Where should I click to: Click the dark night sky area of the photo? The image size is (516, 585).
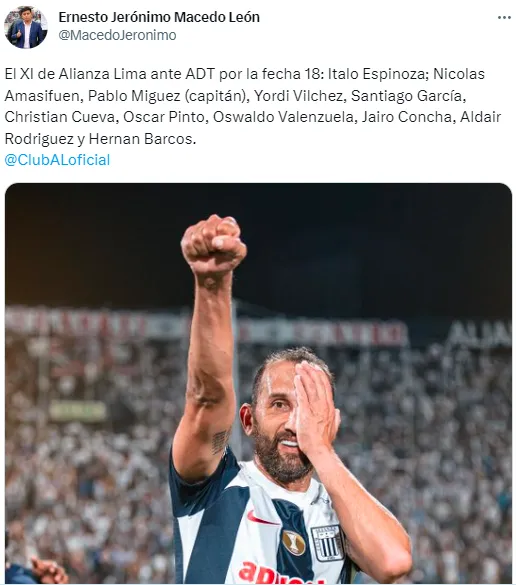(x=373, y=243)
